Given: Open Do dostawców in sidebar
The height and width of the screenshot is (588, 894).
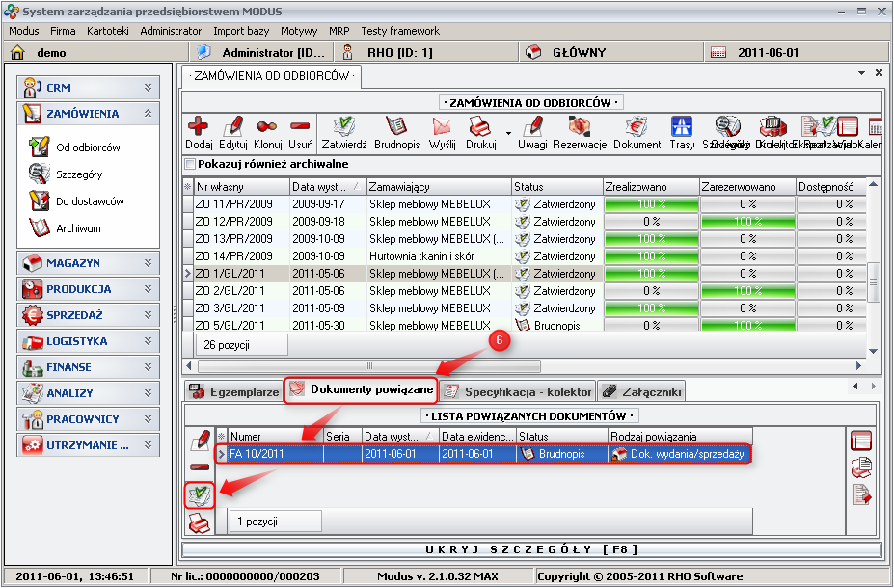Looking at the screenshot, I should click(89, 201).
